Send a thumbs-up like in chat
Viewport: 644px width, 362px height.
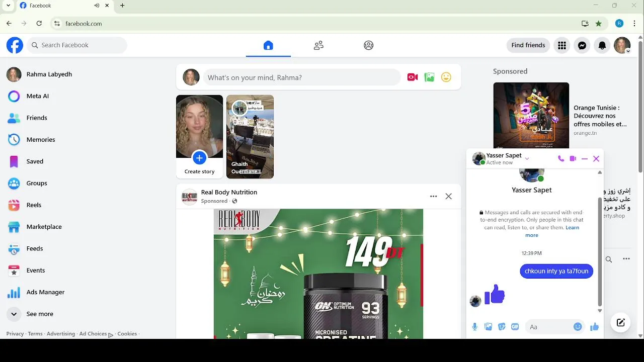[x=595, y=327]
